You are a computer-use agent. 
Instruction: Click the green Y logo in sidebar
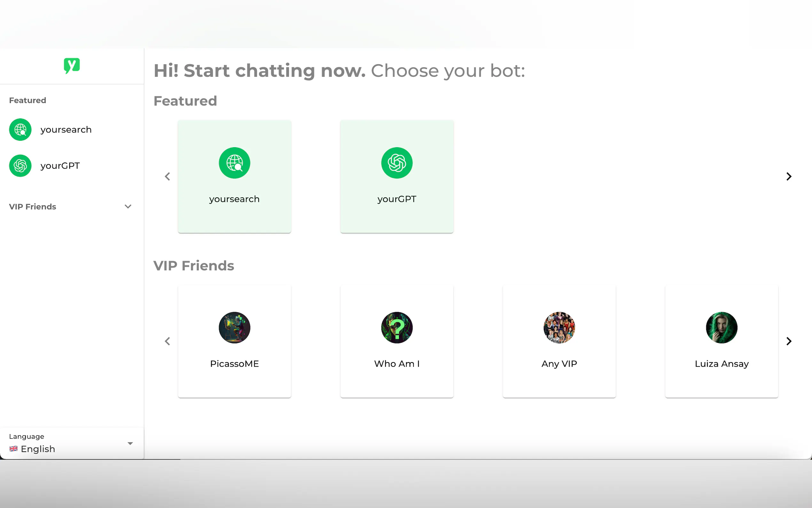click(x=72, y=65)
